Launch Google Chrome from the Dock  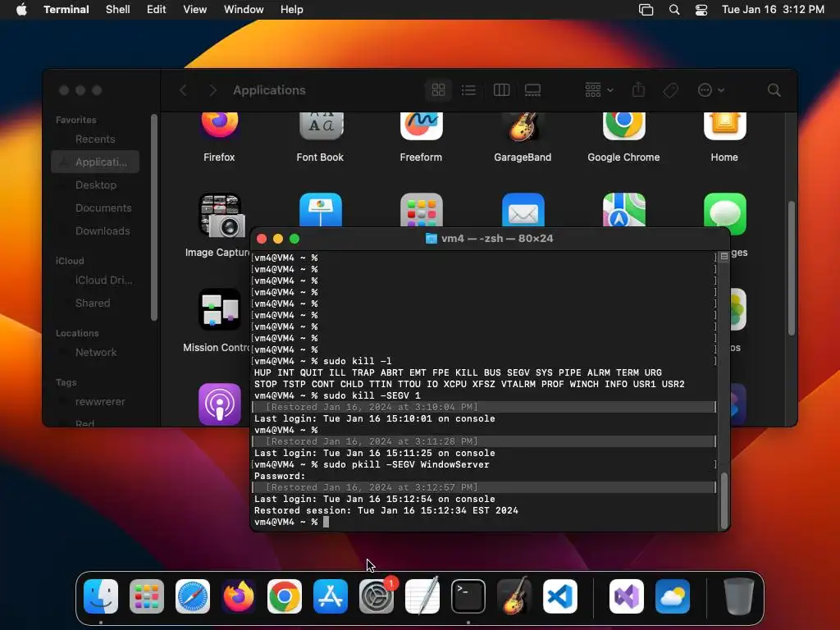(x=285, y=596)
